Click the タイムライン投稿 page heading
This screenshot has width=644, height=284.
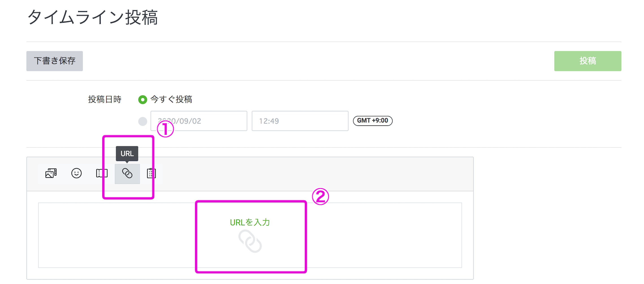pos(93,17)
